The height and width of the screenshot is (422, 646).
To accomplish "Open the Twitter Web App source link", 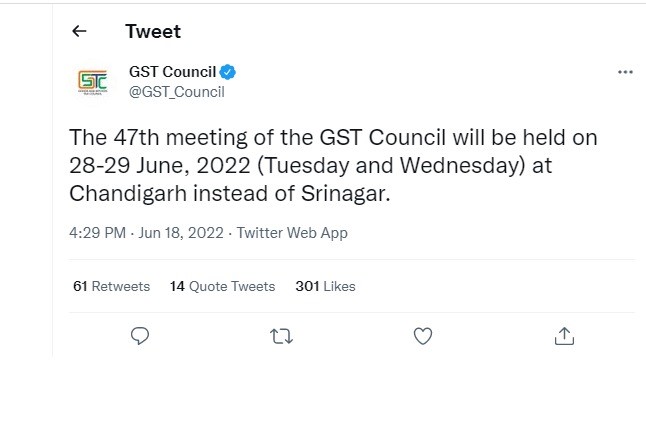I will coord(291,232).
